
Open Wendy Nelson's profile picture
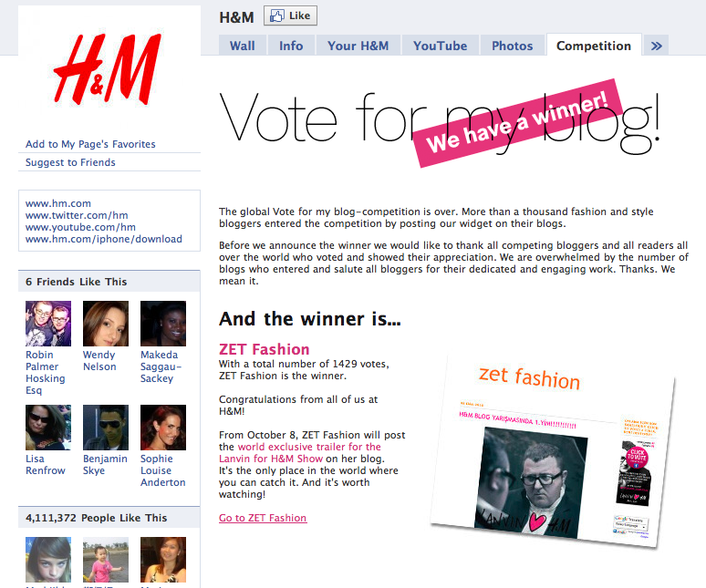(106, 324)
